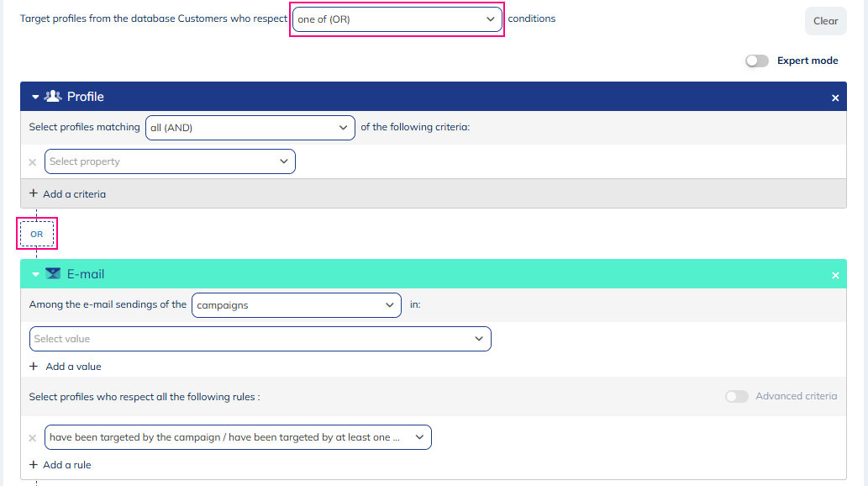Enable Expert mode toggle

point(756,61)
